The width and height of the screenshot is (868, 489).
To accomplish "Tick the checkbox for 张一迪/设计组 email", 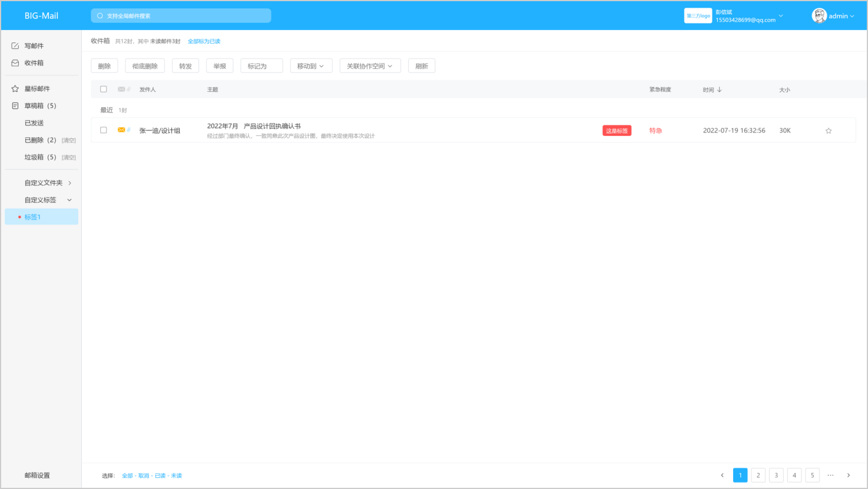I will (x=104, y=130).
